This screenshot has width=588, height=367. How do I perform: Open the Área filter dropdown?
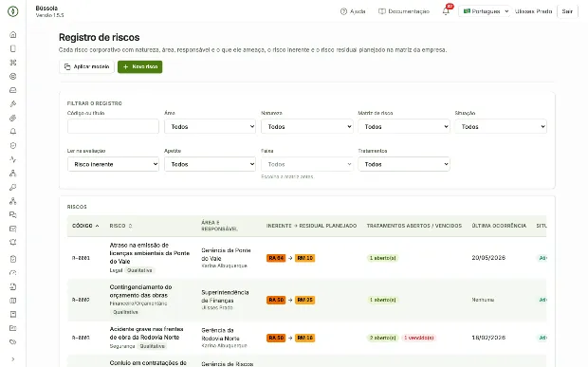point(210,126)
